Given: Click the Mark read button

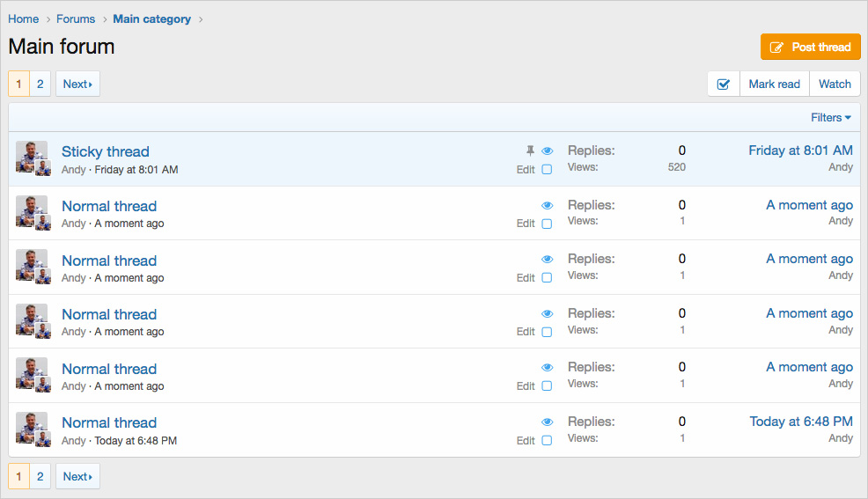Looking at the screenshot, I should click(774, 84).
